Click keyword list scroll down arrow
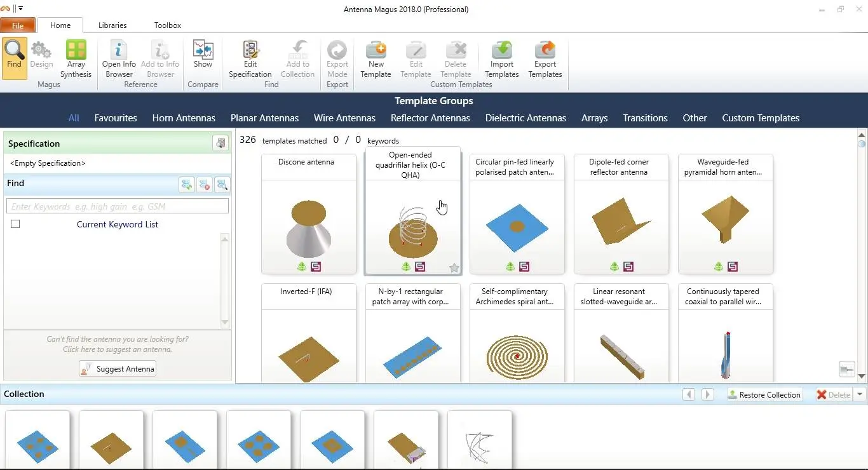 pyautogui.click(x=224, y=323)
